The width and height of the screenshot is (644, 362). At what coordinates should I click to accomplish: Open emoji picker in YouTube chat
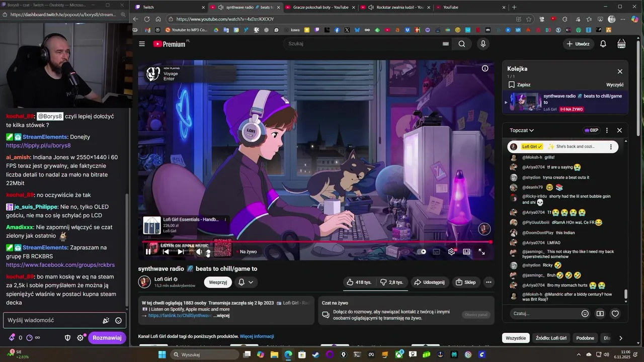(x=585, y=314)
